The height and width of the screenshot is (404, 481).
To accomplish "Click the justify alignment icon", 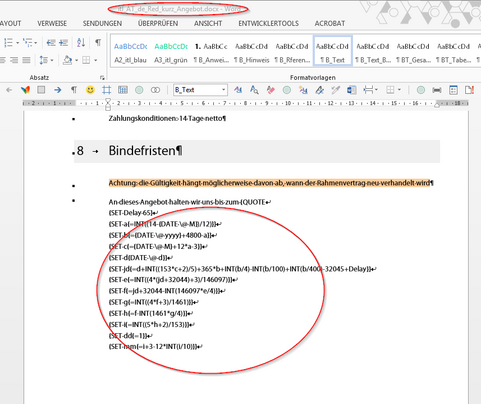I will click(x=26, y=60).
